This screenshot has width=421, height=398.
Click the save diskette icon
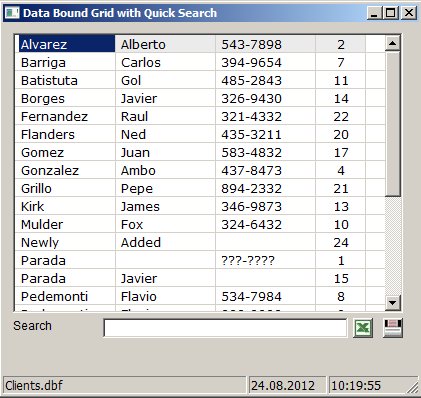[393, 328]
